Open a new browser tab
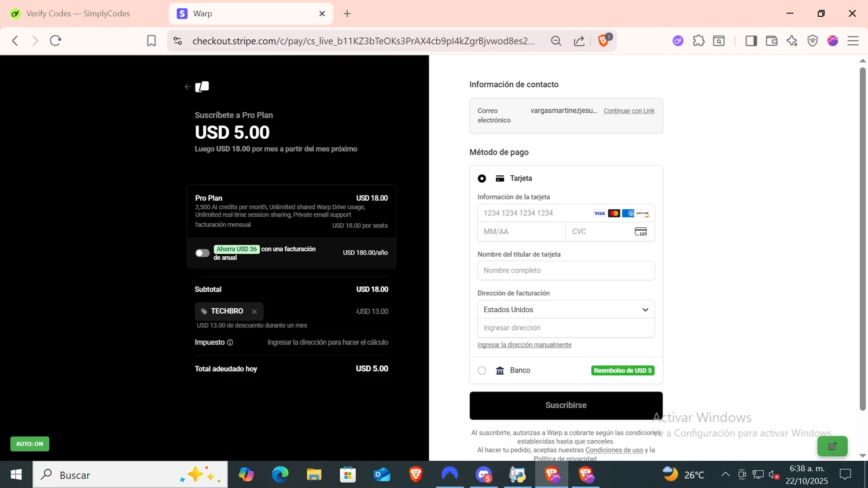The image size is (868, 488). (x=347, y=13)
